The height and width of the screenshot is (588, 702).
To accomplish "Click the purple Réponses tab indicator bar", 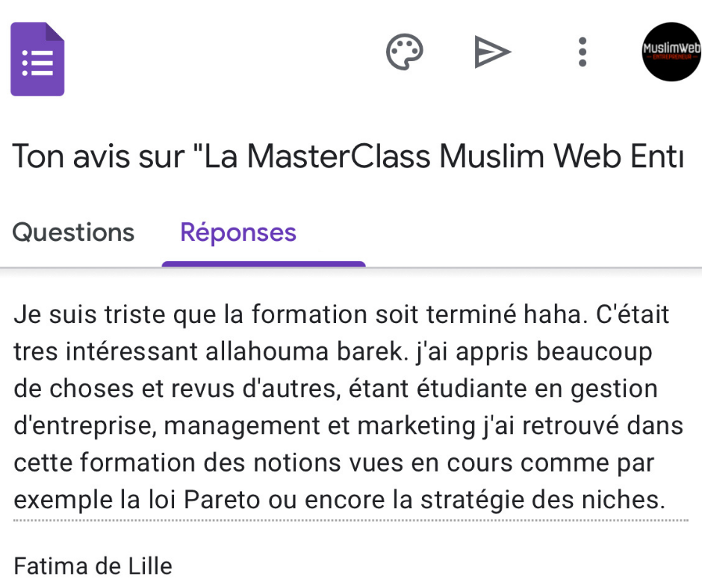I will pos(264,264).
